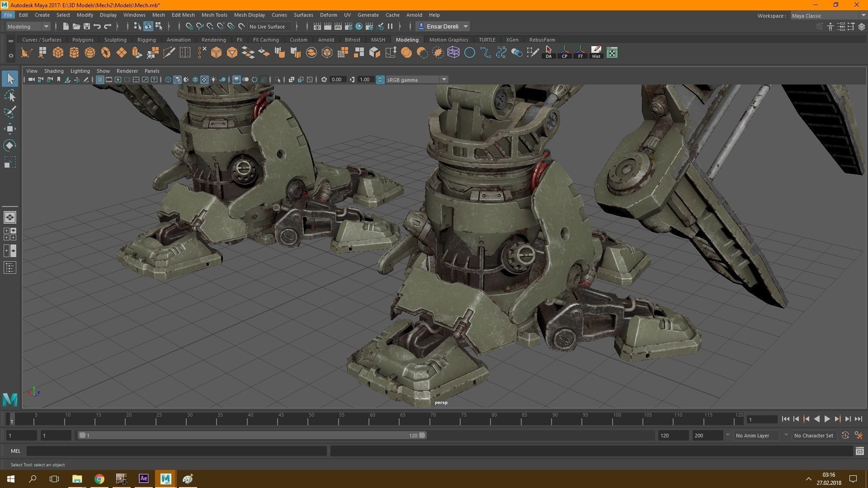Open the Workspace Maya Classic dropdown
This screenshot has width=868, height=488.
(x=828, y=16)
